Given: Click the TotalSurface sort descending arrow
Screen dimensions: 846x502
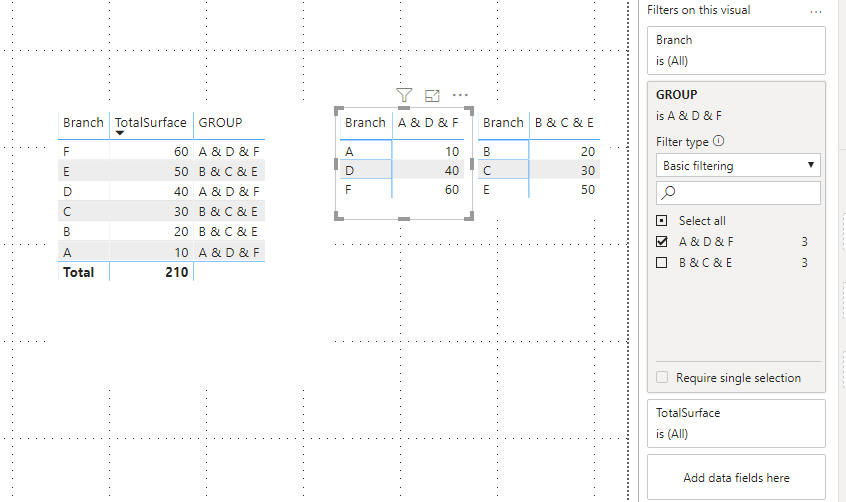Looking at the screenshot, I should [120, 133].
